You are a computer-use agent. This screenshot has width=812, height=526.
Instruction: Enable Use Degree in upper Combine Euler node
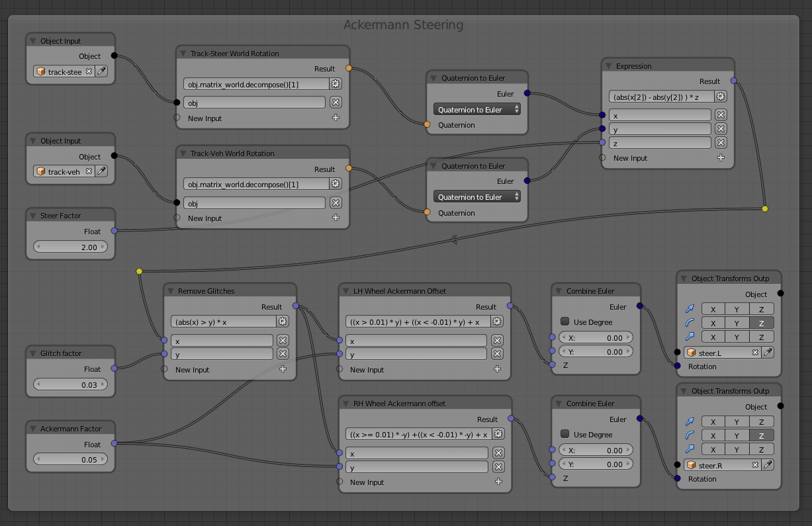[x=564, y=322]
